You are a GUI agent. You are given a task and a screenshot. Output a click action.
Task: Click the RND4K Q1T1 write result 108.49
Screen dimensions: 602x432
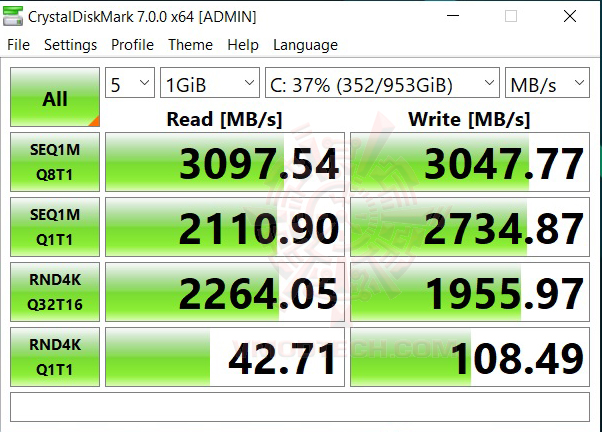tap(470, 357)
